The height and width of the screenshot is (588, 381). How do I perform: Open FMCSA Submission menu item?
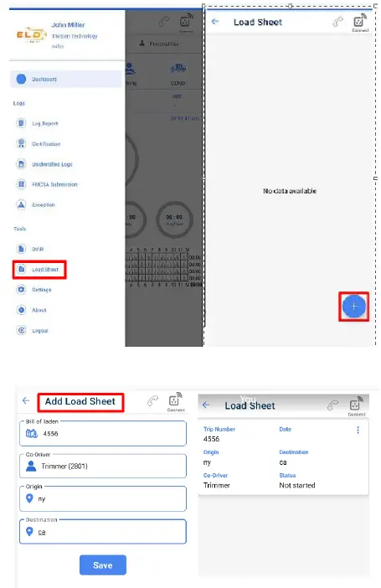click(x=54, y=184)
